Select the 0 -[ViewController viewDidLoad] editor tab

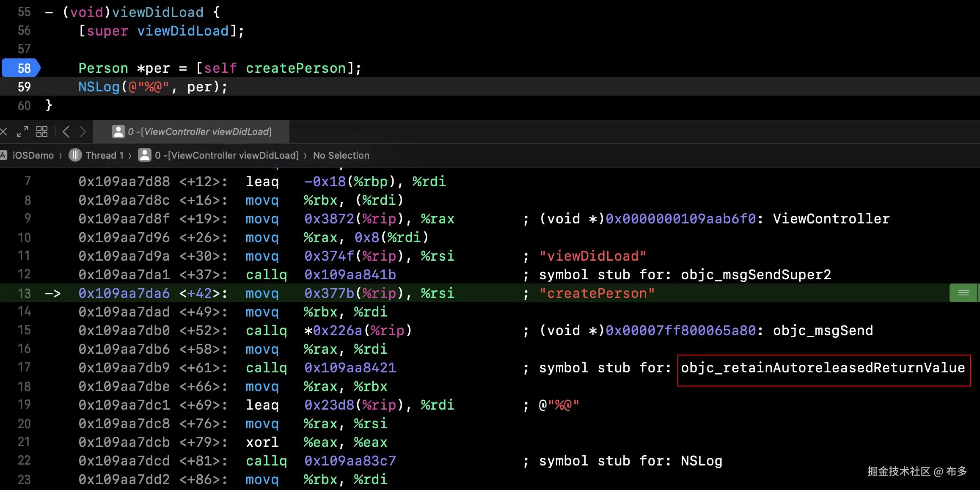pos(192,132)
